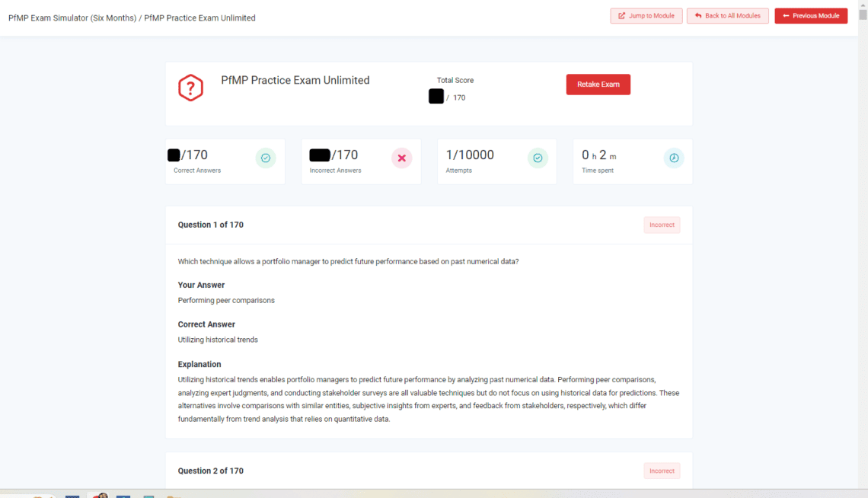Click the Previous Module button
Image resolution: width=868 pixels, height=498 pixels.
811,15
